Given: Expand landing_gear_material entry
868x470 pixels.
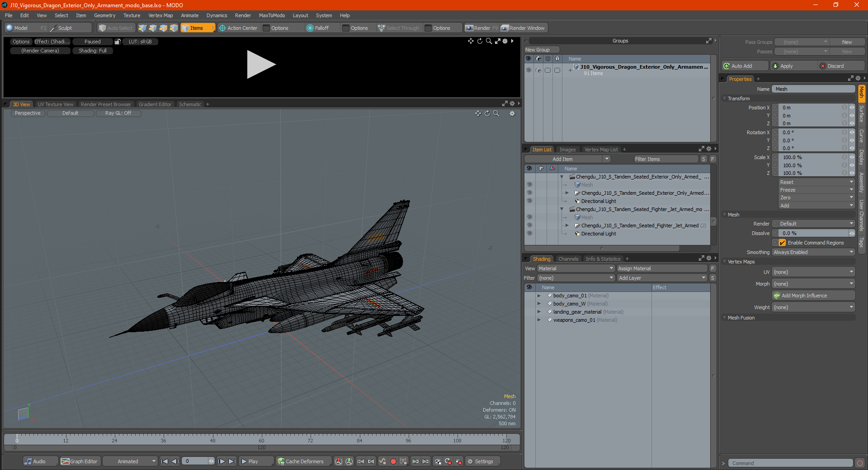Looking at the screenshot, I should pos(539,312).
